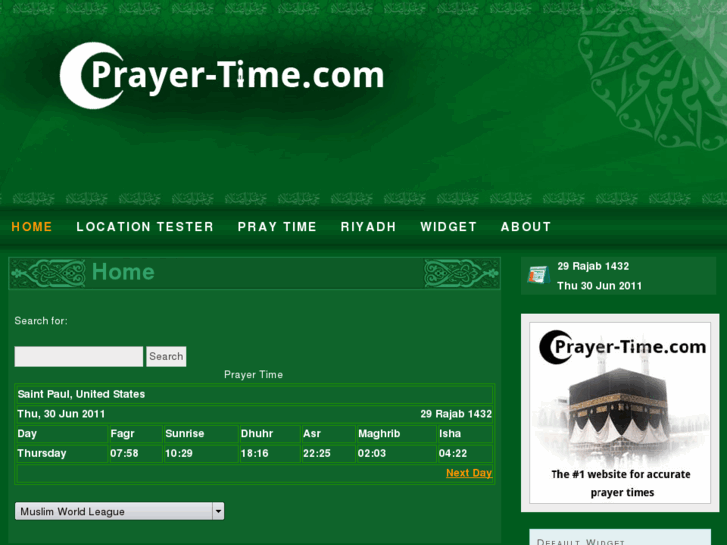Click the Dhuhr column header

[x=270, y=434]
